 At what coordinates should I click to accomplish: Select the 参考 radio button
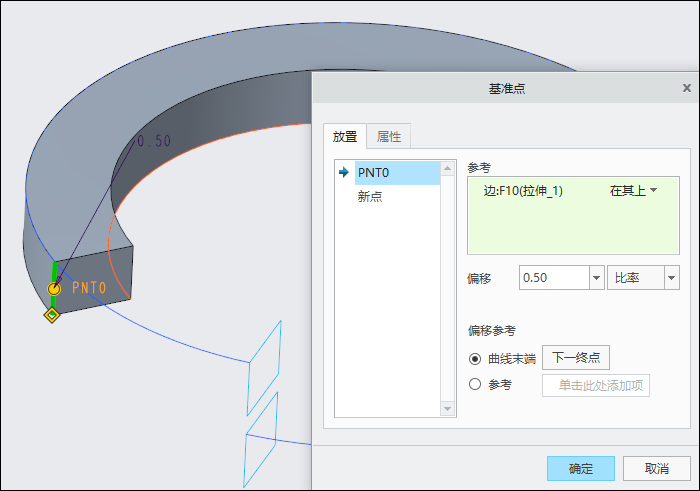(475, 384)
